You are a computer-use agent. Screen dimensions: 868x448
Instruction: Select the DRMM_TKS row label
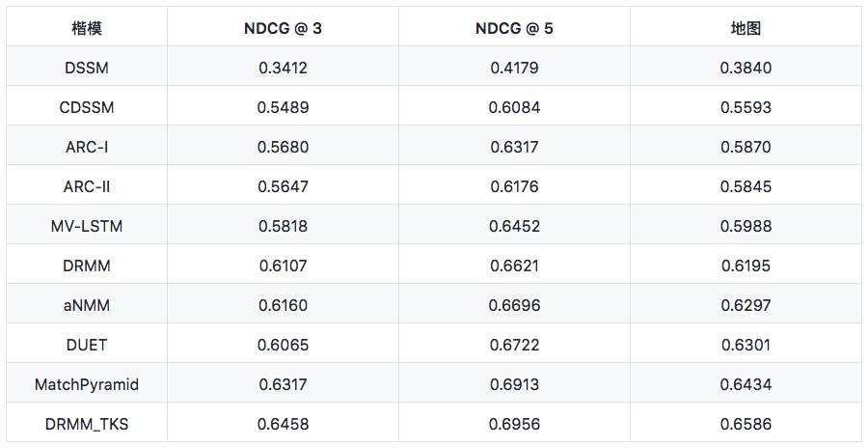coord(87,424)
